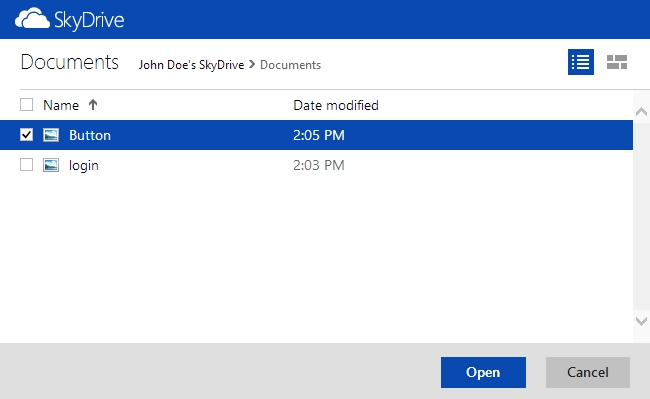This screenshot has height=399, width=650.
Task: Check the login file checkbox
Action: click(x=27, y=164)
